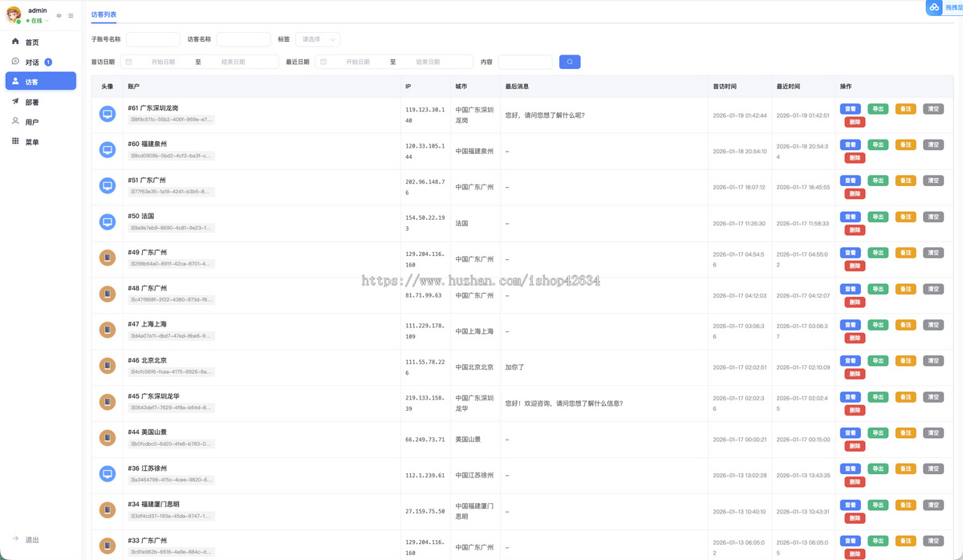
Task: Click 删除 for visitor #45
Action: (x=855, y=411)
